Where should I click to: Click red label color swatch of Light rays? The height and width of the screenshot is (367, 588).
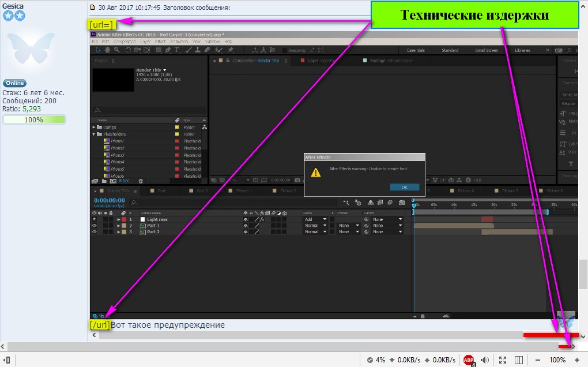124,219
